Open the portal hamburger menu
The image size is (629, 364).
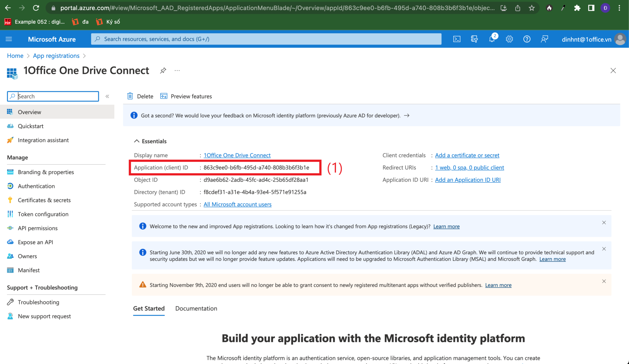click(9, 39)
